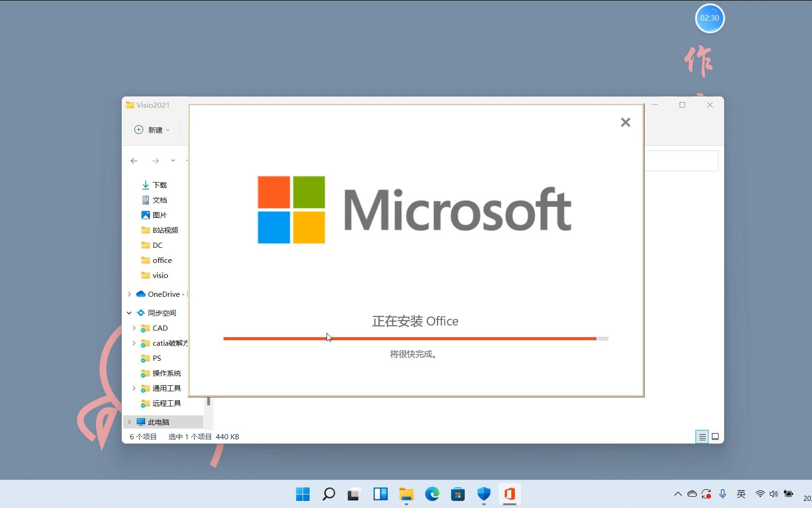The width and height of the screenshot is (812, 508).
Task: Select the 通用工具 folder
Action: tap(161, 388)
